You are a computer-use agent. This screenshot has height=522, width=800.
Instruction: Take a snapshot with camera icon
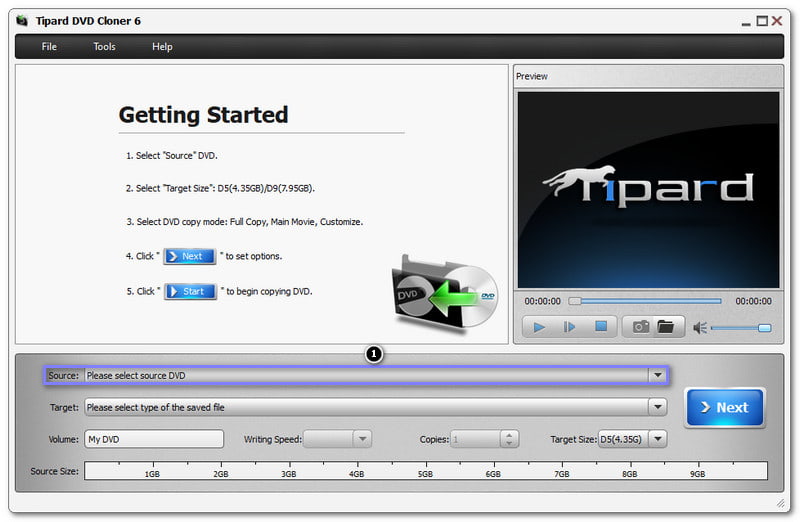pyautogui.click(x=641, y=327)
